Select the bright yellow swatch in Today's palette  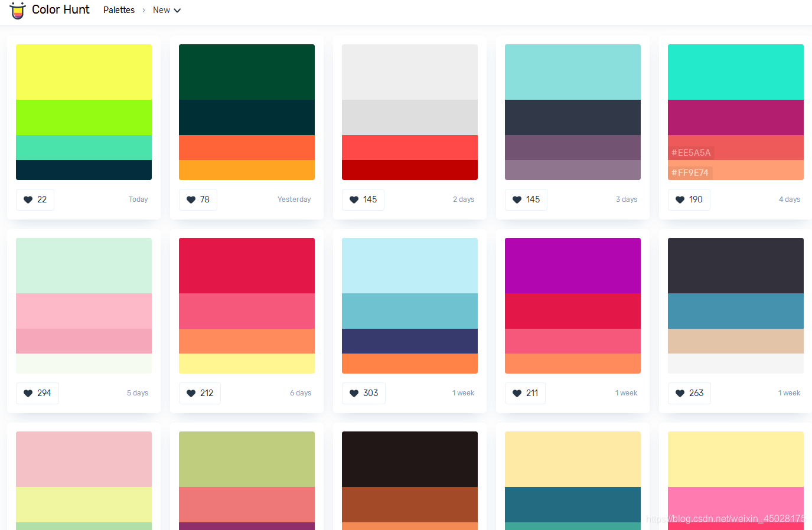point(84,72)
